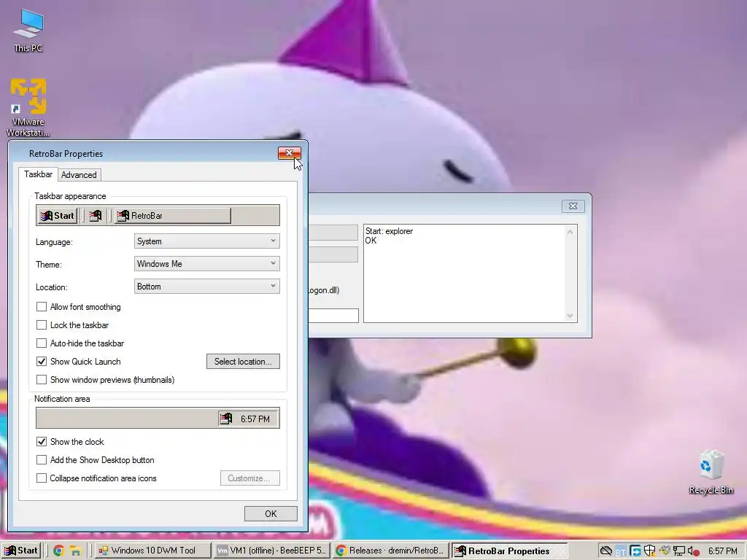The height and width of the screenshot is (560, 747).
Task: Switch to the Advanced tab
Action: pos(79,175)
